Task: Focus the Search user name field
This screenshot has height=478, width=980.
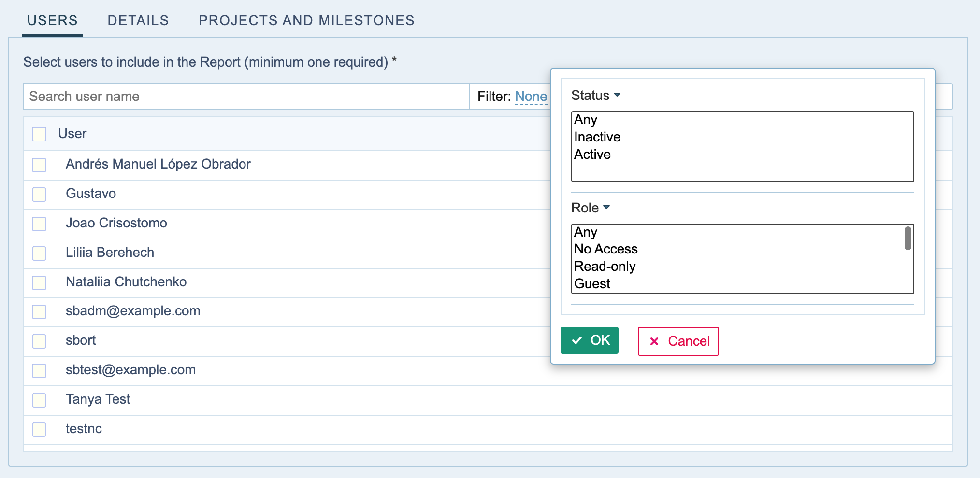Action: tap(246, 97)
